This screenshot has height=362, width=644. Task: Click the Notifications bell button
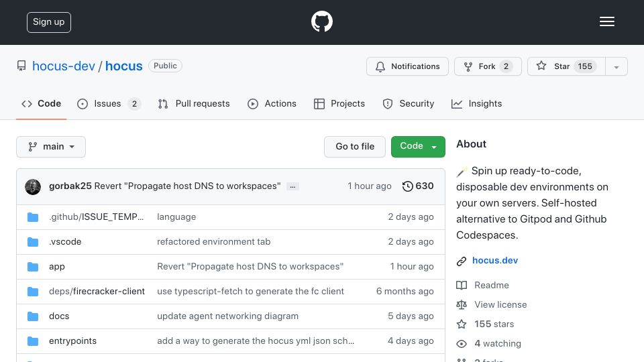click(x=407, y=66)
